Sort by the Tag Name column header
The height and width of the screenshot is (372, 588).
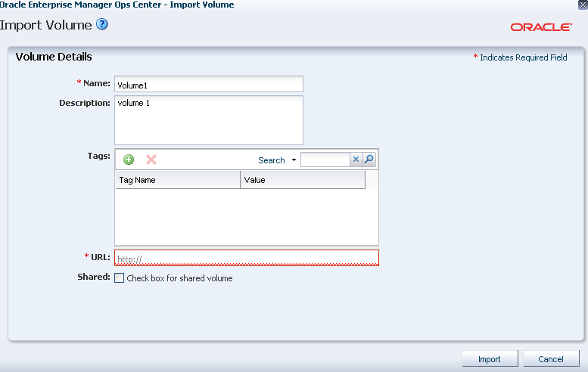[178, 180]
